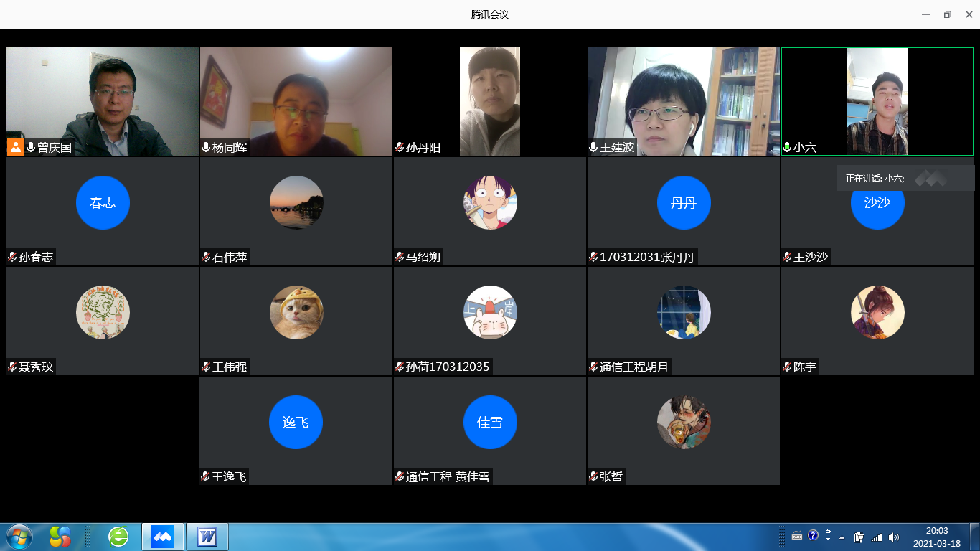This screenshot has width=980, height=551.
Task: Open the Word document in the taskbar
Action: click(207, 536)
